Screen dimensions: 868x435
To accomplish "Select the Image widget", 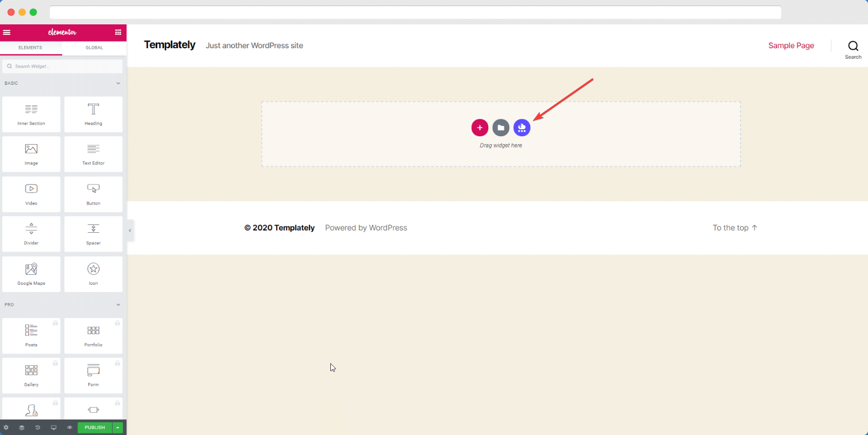I will [31, 154].
